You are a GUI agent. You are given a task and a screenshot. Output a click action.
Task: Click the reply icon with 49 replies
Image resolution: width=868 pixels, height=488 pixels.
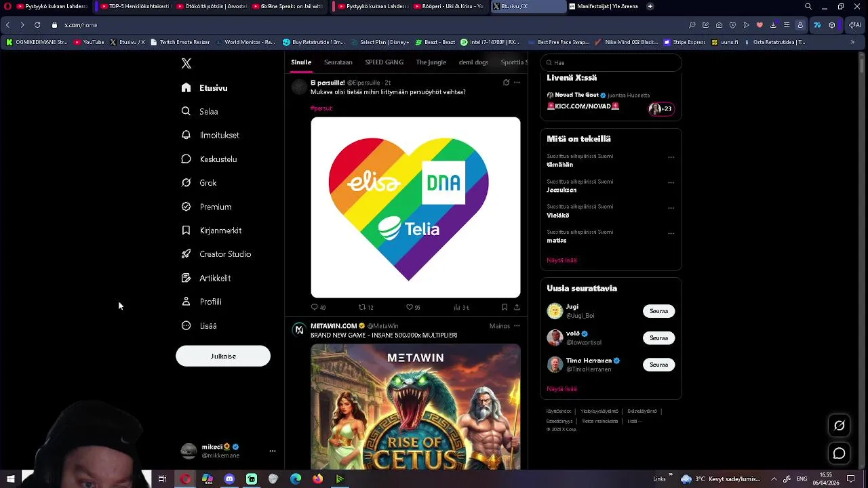pyautogui.click(x=314, y=307)
